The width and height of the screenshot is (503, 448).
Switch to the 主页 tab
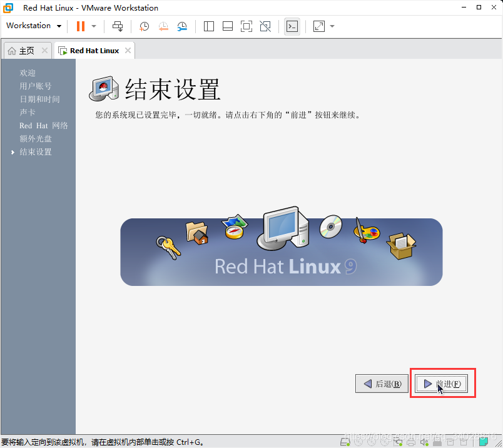pos(26,50)
